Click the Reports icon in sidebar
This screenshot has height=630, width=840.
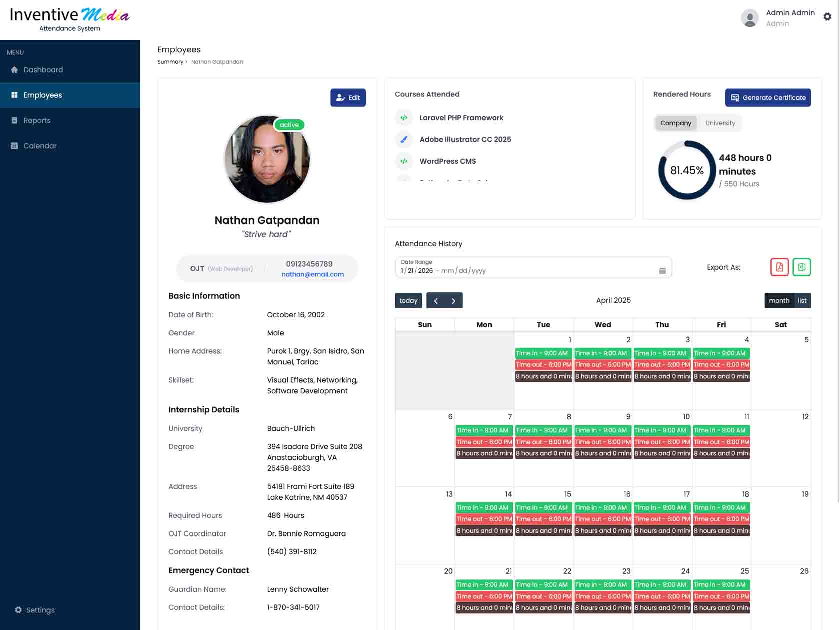14,120
